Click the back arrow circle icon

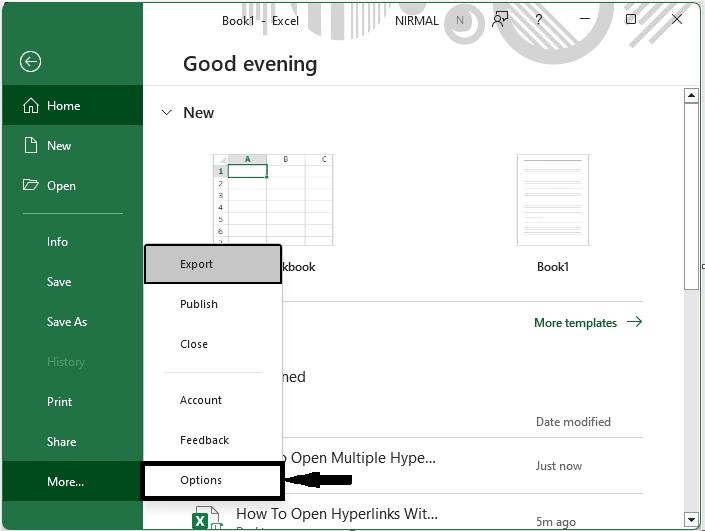[31, 62]
